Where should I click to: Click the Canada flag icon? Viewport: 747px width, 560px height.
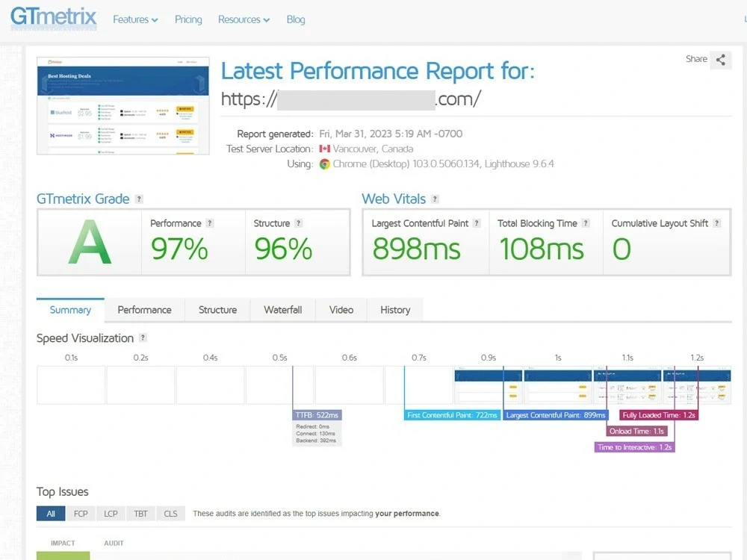[324, 149]
